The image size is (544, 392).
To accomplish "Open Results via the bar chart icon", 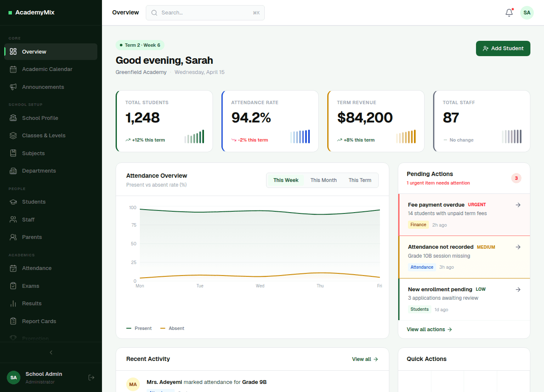I will pos(13,303).
